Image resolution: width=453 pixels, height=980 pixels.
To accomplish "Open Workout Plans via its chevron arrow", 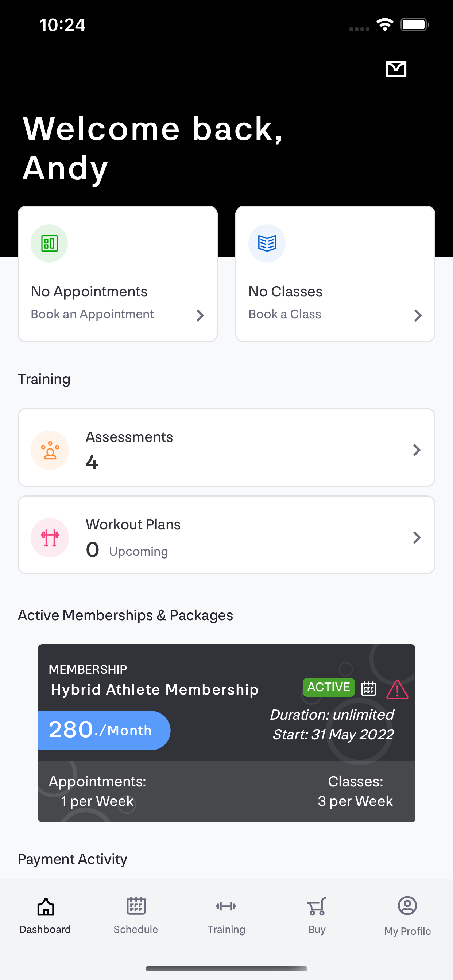I will pos(417,537).
